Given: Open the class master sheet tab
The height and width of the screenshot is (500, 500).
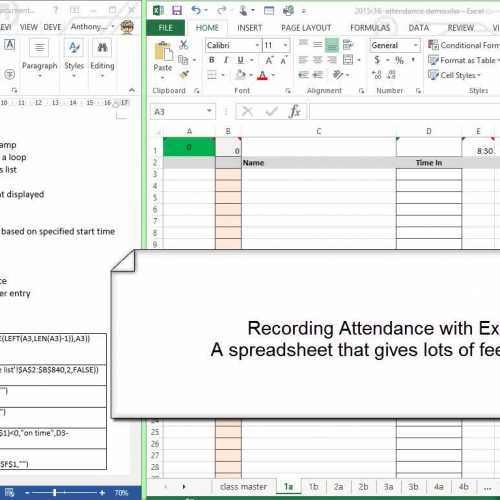Looking at the screenshot, I should 243,487.
